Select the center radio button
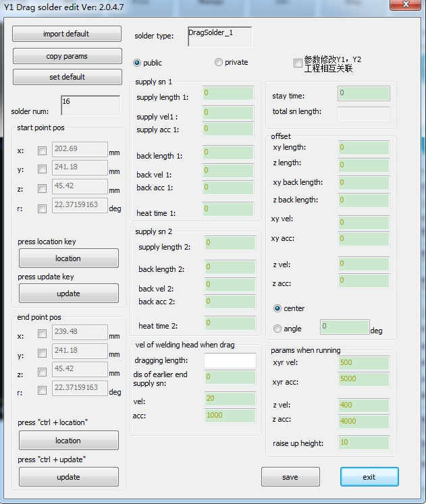 [x=277, y=308]
